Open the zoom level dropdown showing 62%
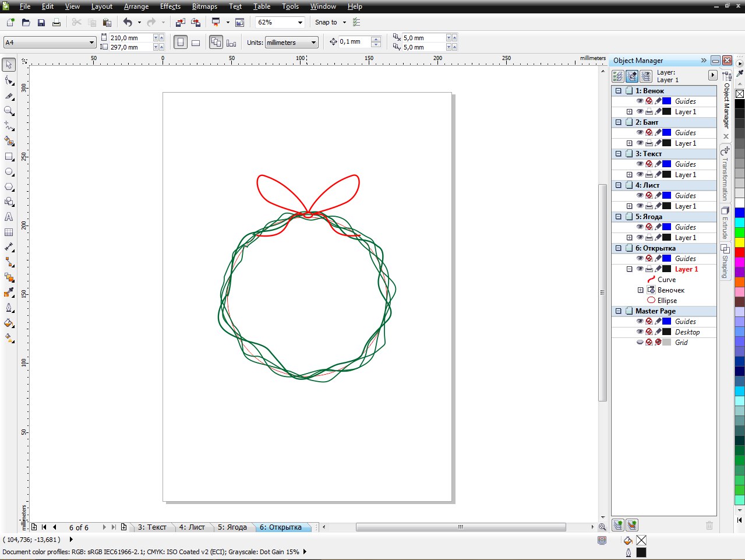Image resolution: width=745 pixels, height=560 pixels. pos(300,22)
